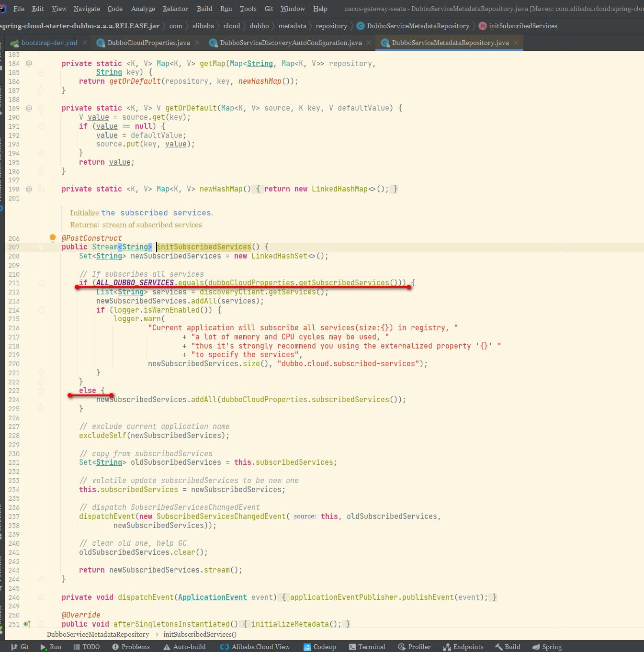Open the Window menu
The image size is (644, 652).
(x=293, y=9)
